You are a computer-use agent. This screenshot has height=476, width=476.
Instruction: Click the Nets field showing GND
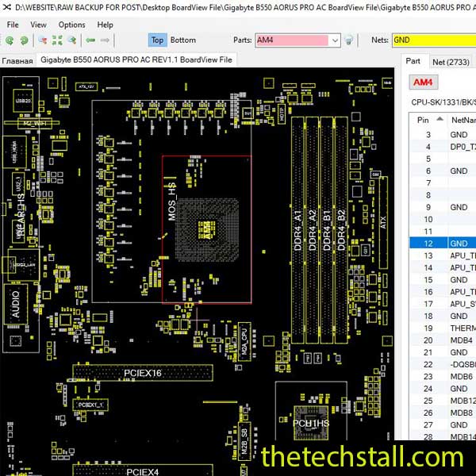[434, 40]
